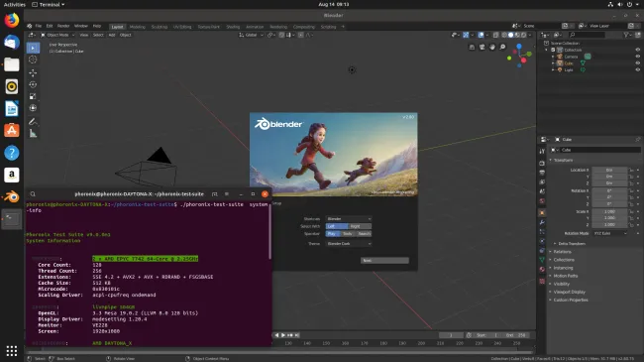Open the Scene properties tab

pyautogui.click(x=542, y=191)
